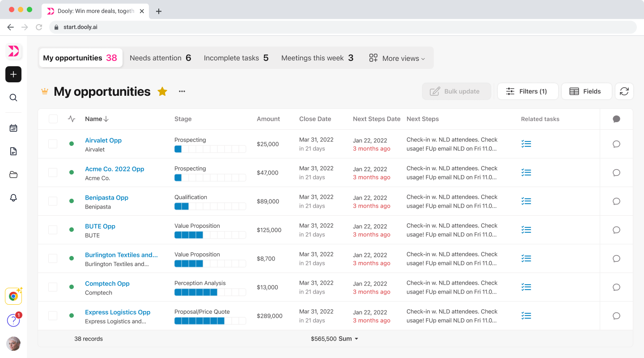Click Express Logistics stage progress bar
Image resolution: width=644 pixels, height=358 pixels.
coord(210,321)
